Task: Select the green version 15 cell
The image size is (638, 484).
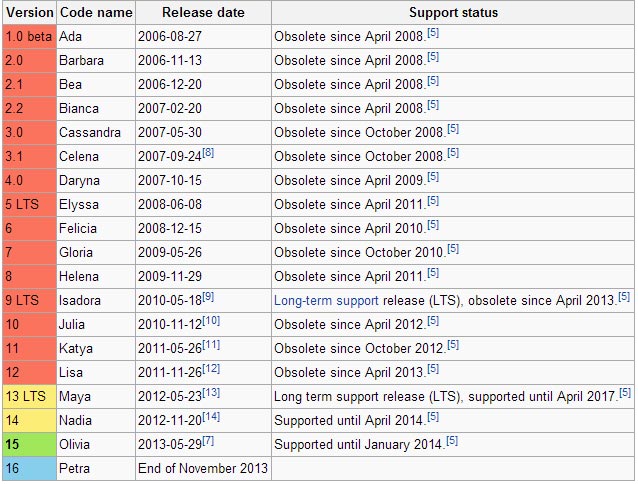Action: pyautogui.click(x=29, y=444)
